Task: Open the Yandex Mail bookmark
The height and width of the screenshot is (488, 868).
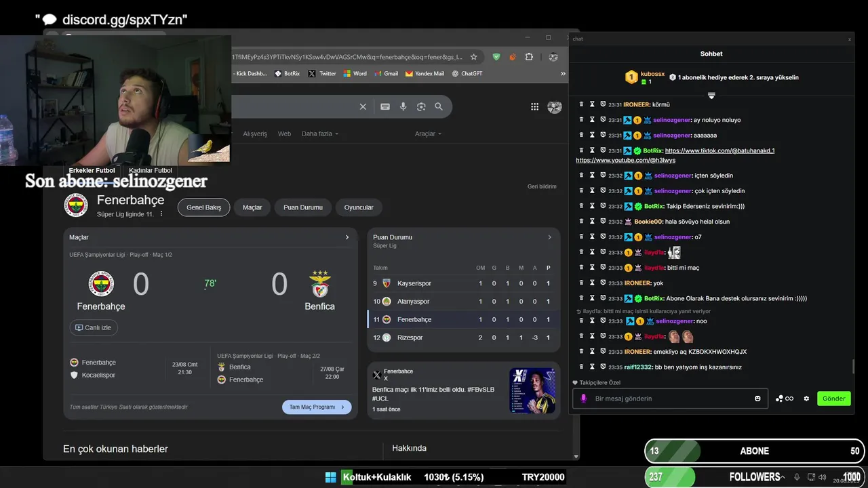Action: 425,73
